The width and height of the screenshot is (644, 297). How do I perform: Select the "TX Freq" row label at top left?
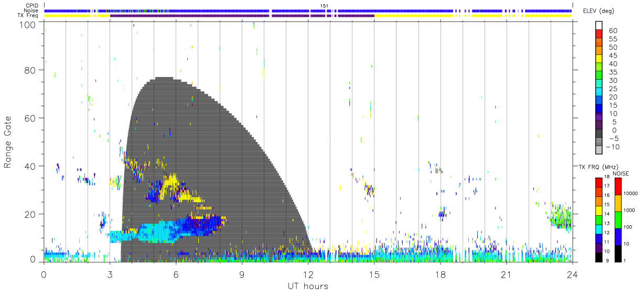28,15
